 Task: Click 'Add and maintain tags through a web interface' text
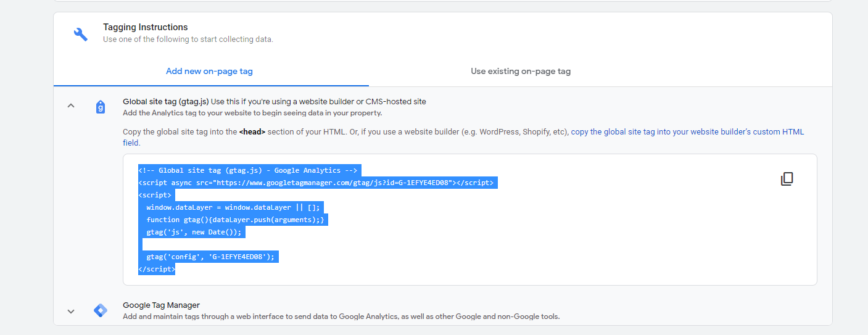341,316
